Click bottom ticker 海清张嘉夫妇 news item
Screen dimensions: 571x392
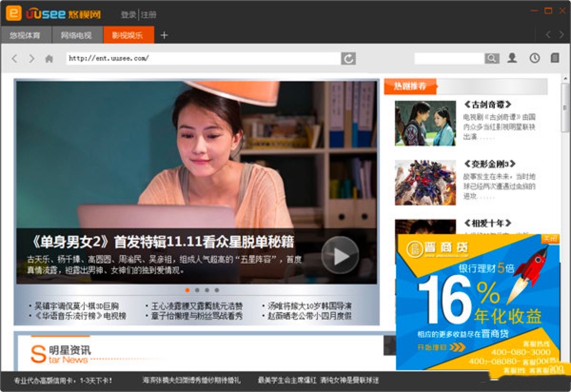[x=191, y=381]
